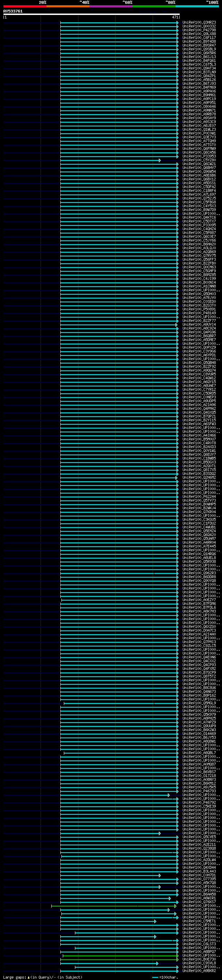Click hit label UniRef100_Q0CM63
The height and width of the screenshot is (980, 222).
point(199,267)
